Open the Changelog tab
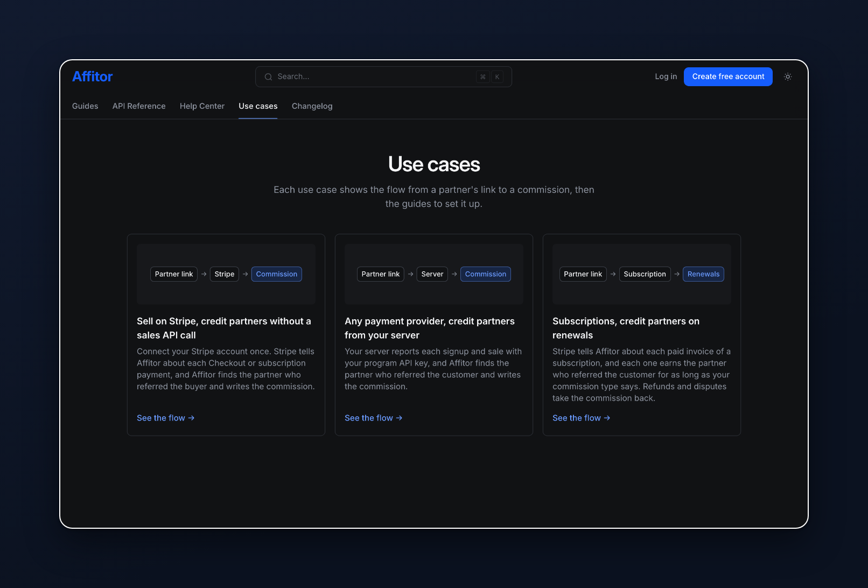The height and width of the screenshot is (588, 868). pos(312,106)
